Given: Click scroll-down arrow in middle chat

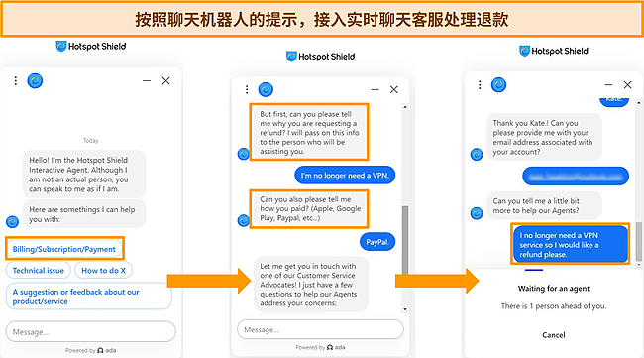Looking at the screenshot, I should 405,309.
